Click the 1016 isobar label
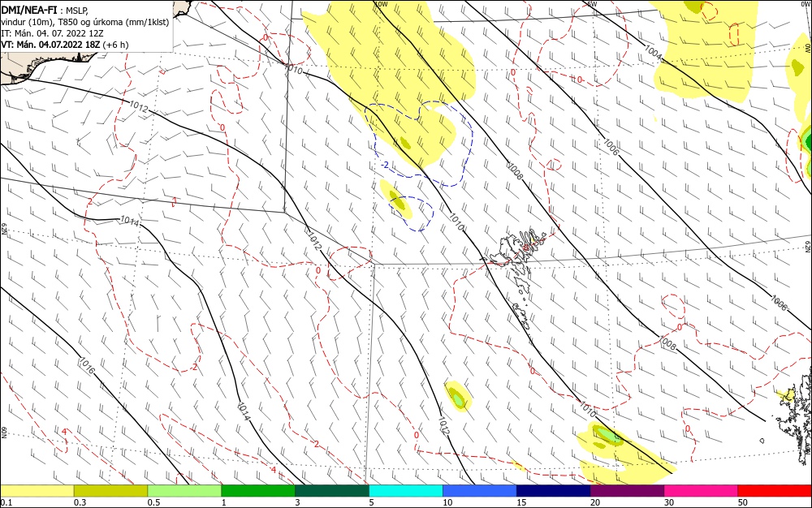Image resolution: width=812 pixels, height=508 pixels. point(87,366)
